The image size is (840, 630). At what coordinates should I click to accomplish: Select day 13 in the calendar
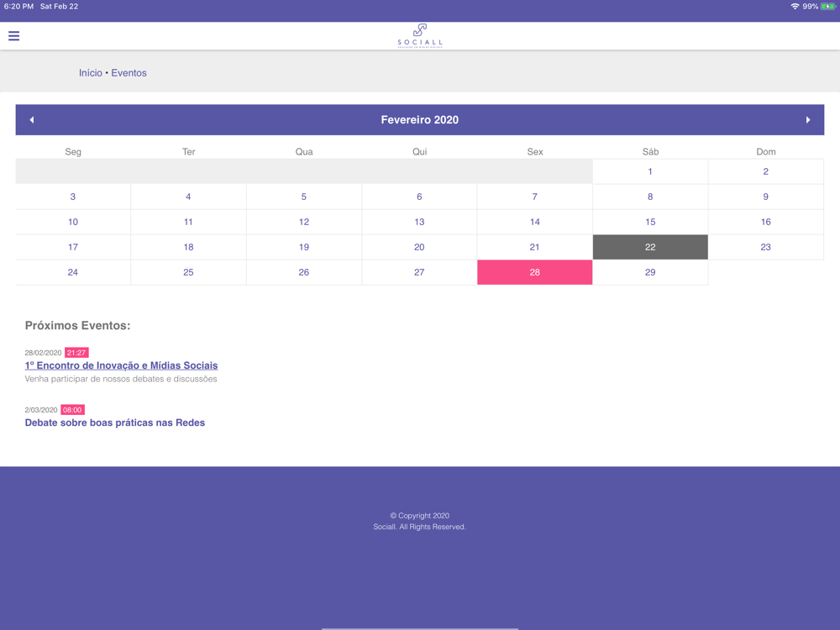[x=419, y=222]
